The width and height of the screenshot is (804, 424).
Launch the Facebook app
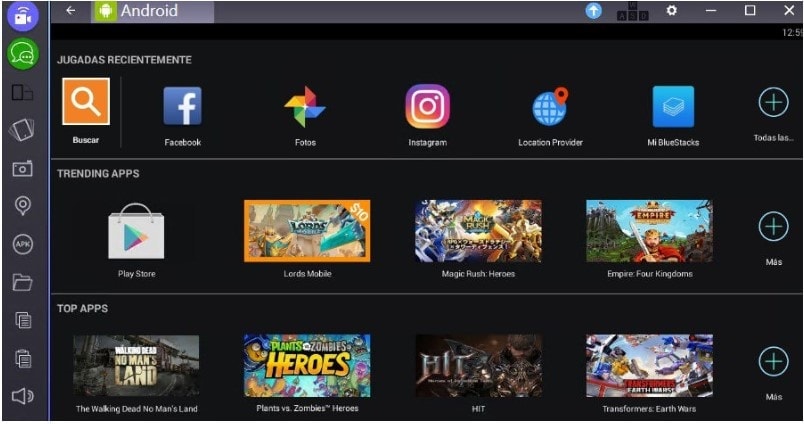[x=183, y=106]
